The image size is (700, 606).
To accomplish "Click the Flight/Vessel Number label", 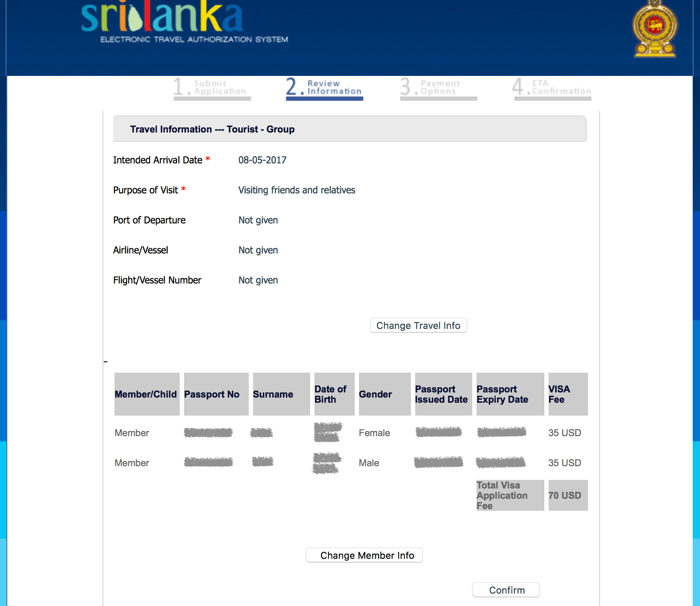I will (157, 280).
